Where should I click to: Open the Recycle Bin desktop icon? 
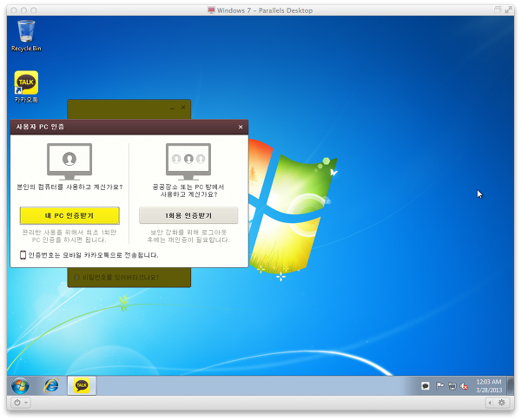[x=26, y=36]
